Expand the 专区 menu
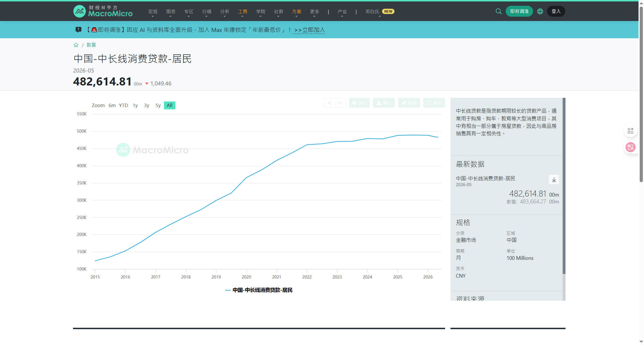 (x=189, y=12)
